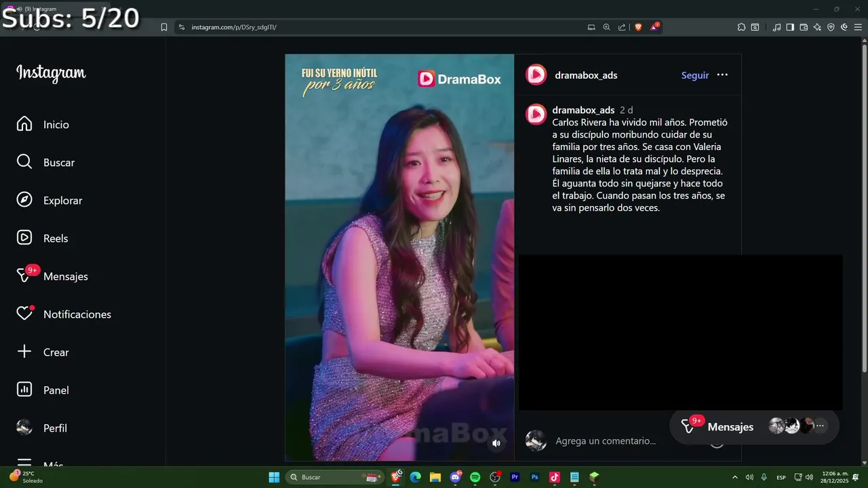868x488 pixels.
Task: Click taskbar Buscar search box
Action: tap(334, 477)
